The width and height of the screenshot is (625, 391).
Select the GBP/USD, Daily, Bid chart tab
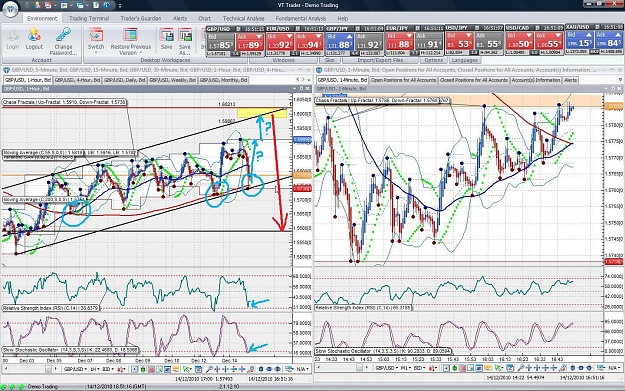pos(124,80)
